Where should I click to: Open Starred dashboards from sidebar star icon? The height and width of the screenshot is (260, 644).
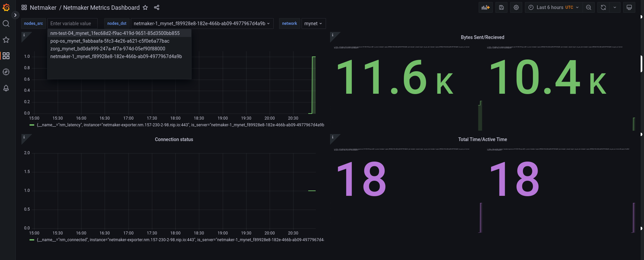click(x=6, y=40)
